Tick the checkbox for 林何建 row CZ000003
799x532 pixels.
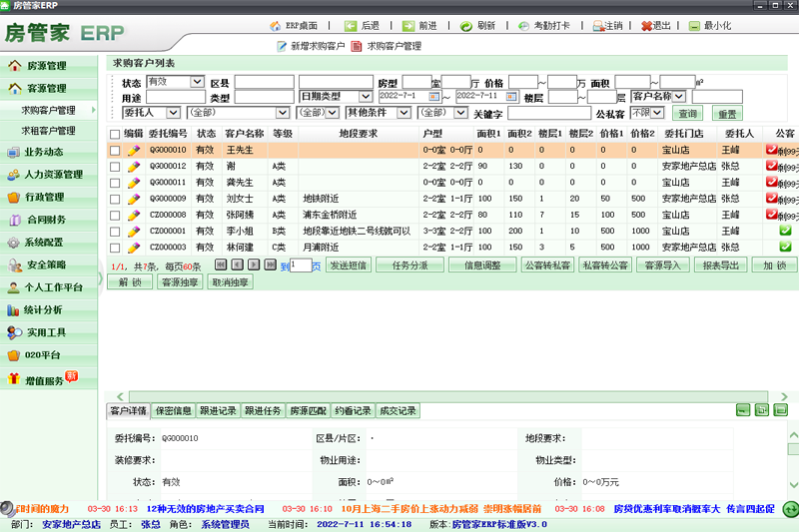point(115,248)
